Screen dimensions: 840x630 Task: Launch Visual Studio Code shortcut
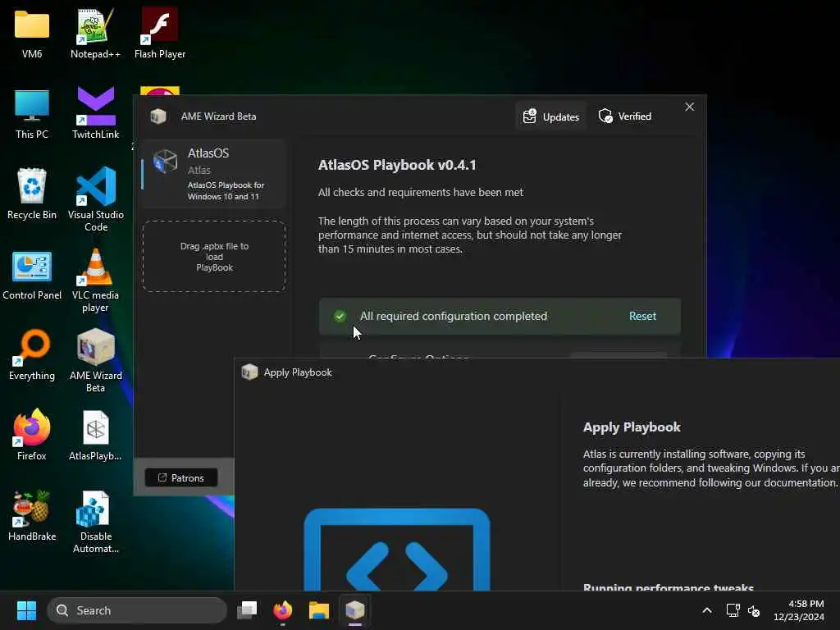click(x=96, y=199)
